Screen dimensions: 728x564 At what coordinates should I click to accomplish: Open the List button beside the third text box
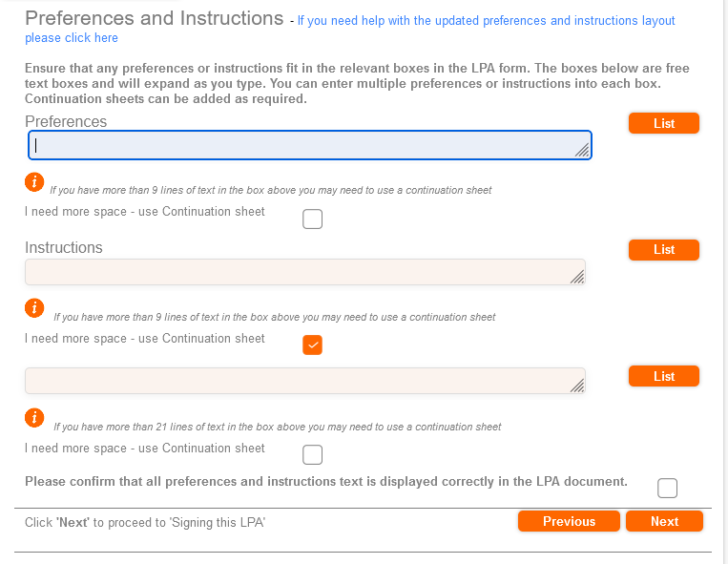[x=664, y=376]
